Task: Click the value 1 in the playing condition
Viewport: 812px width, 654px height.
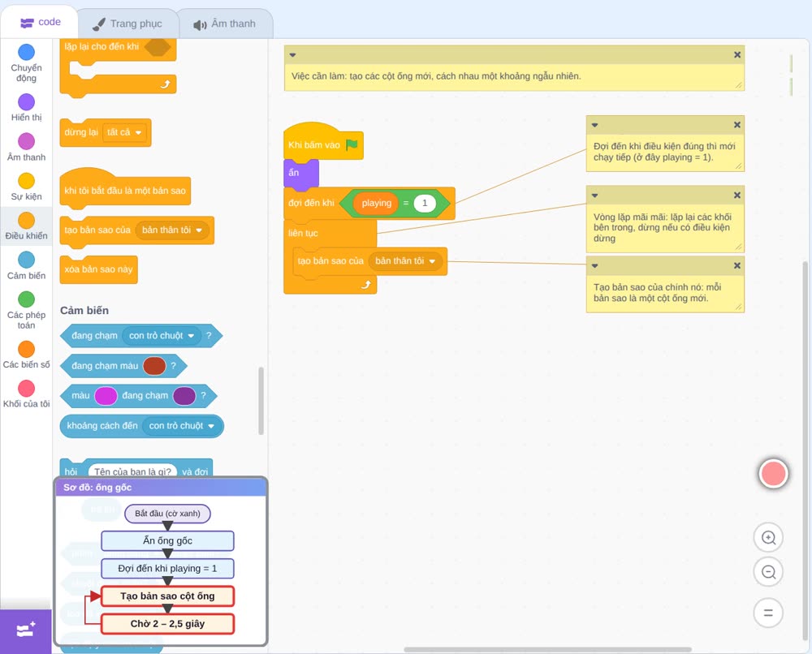Action: pos(425,203)
